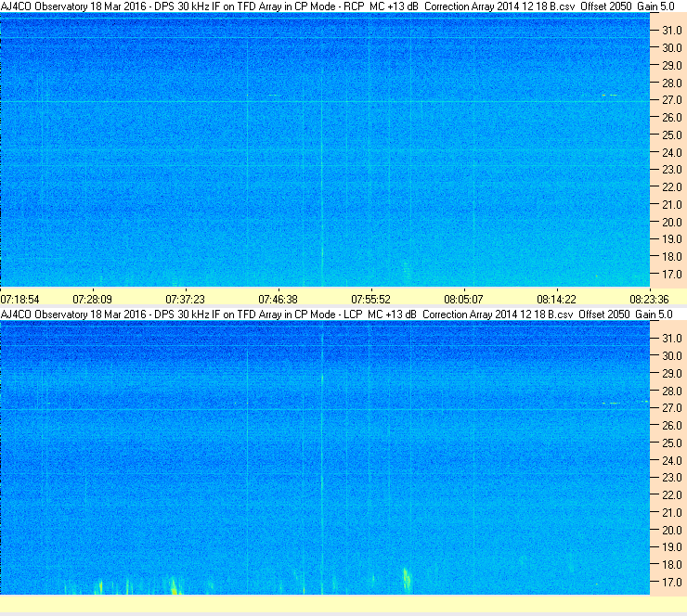The height and width of the screenshot is (616, 687).
Task: Pick the 28.0 axis value in LCP panel
Action: pos(672,391)
